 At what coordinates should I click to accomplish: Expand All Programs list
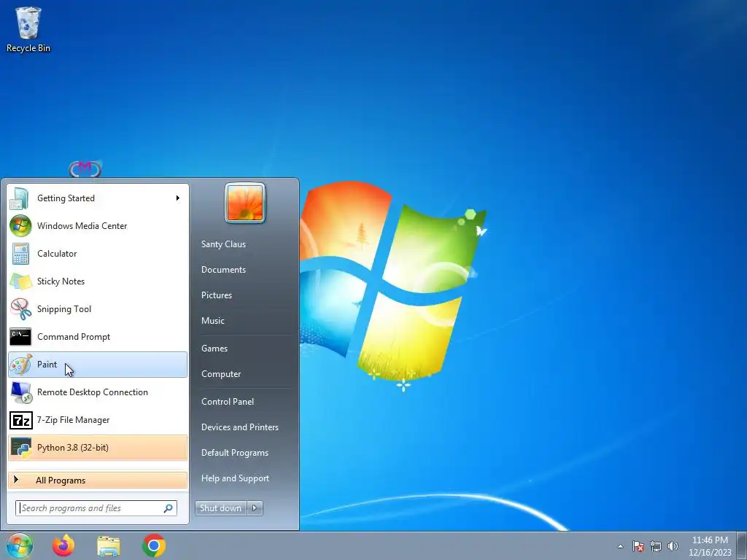98,481
